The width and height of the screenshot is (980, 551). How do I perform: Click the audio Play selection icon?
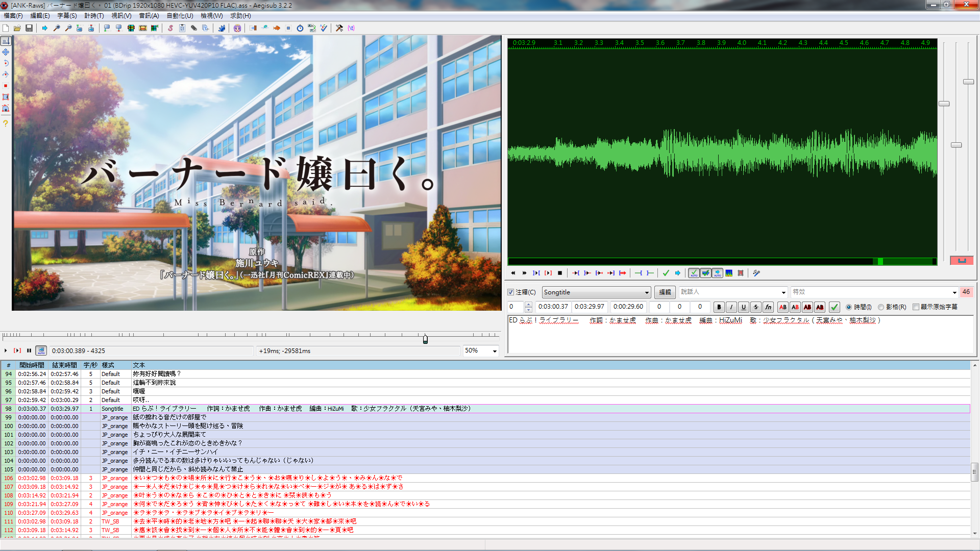(536, 273)
